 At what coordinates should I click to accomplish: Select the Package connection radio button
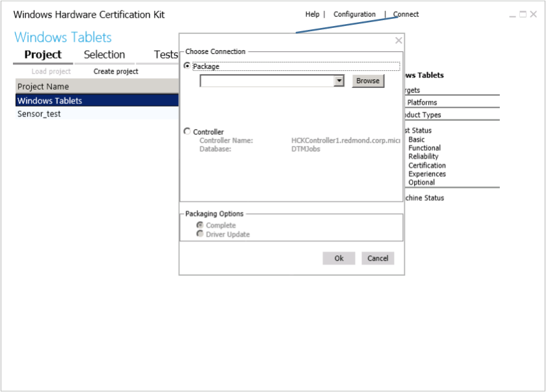pos(188,66)
